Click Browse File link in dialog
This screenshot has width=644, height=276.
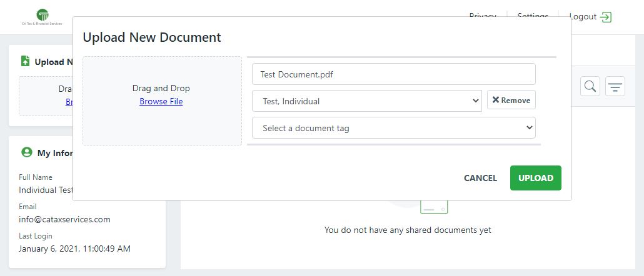161,101
